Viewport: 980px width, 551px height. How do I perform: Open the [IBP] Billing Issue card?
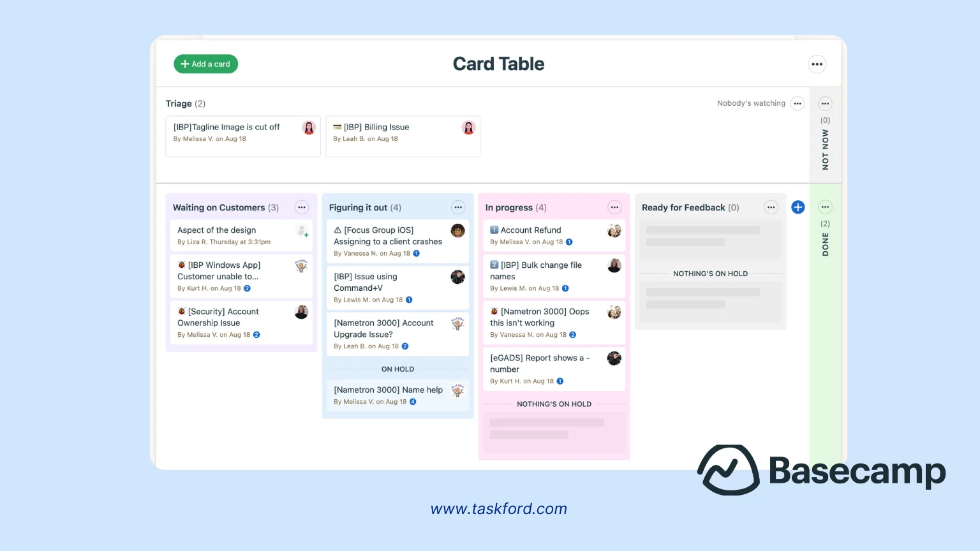tap(376, 127)
